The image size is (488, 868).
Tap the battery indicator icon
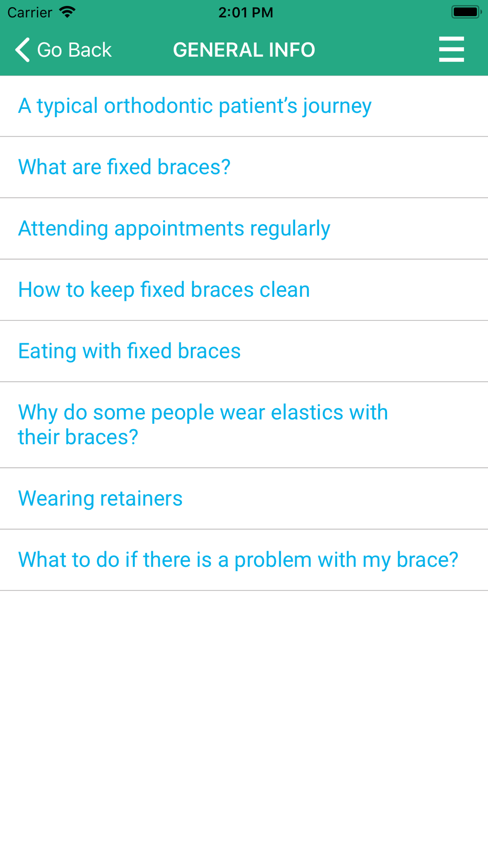point(467,12)
